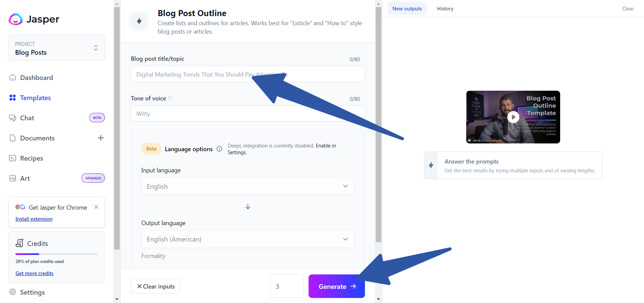Screen dimensions: 644x303
Task: Open the Project switcher for Blog Posts
Action: click(96, 48)
